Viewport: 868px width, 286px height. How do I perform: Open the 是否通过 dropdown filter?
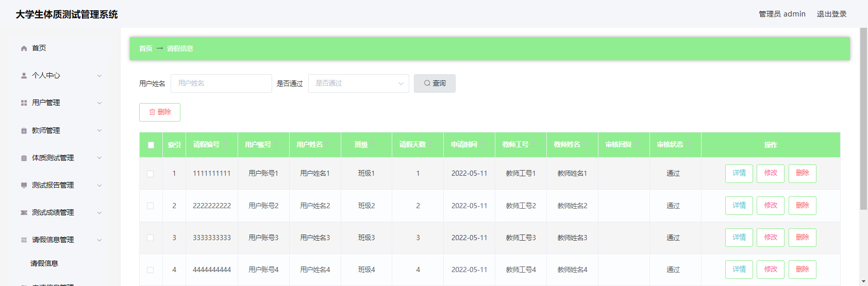(359, 83)
